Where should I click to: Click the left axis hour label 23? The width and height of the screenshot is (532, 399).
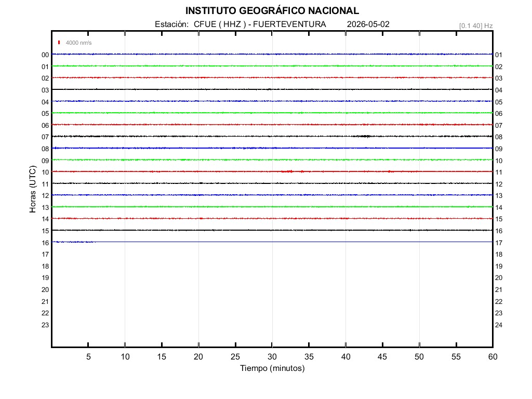coord(45,325)
